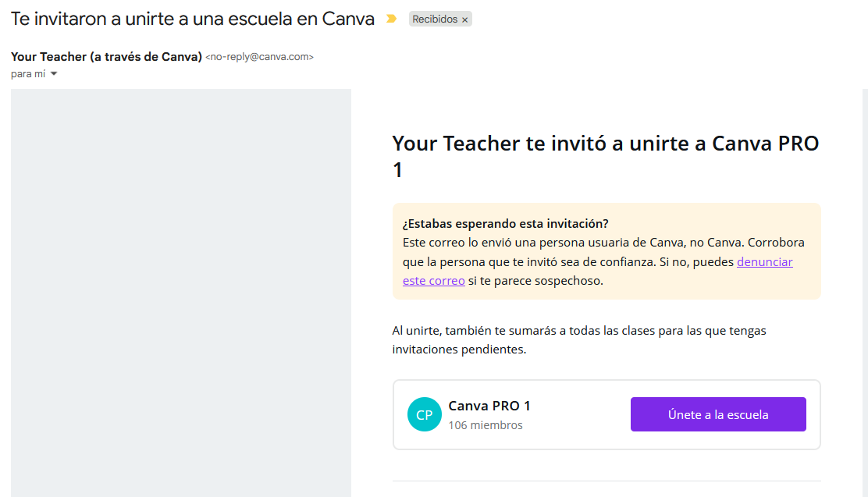
Task: Click the Recibidos label chip
Action: (x=440, y=19)
